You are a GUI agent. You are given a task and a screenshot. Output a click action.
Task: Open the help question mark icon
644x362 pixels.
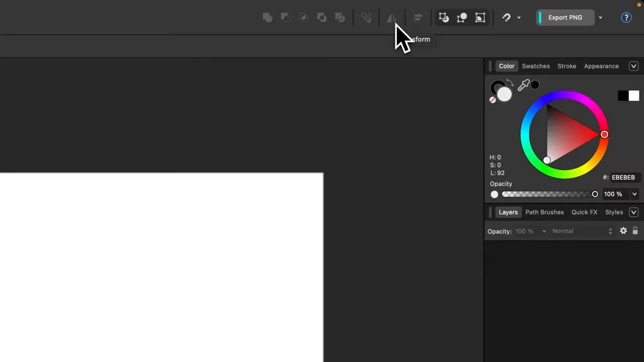tap(626, 18)
